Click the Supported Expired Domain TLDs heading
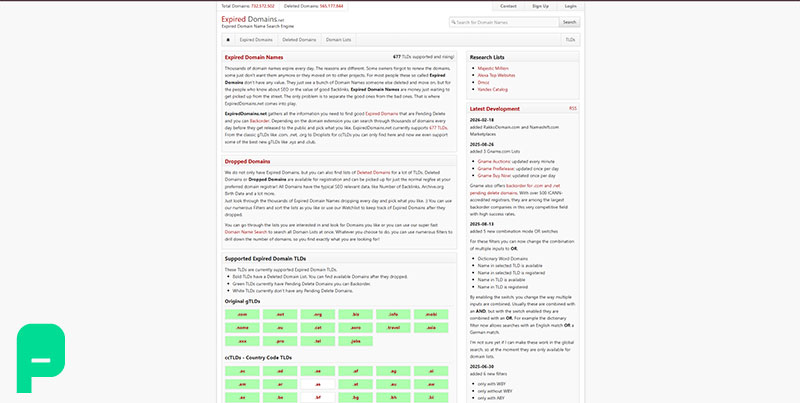This screenshot has width=800, height=403. [x=265, y=259]
